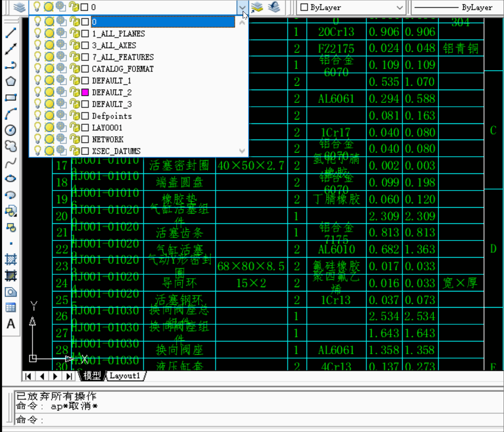Viewport: 504px width, 432px height.
Task: Click the magenta DEFAULT_2 color swatch
Action: [85, 93]
